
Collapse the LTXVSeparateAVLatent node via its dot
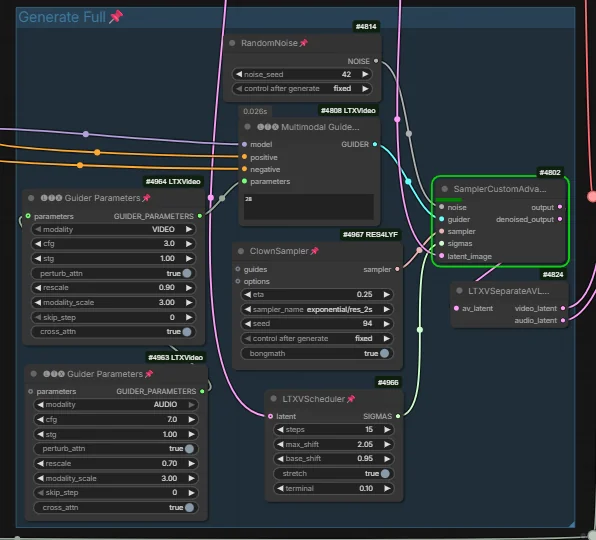tap(459, 291)
